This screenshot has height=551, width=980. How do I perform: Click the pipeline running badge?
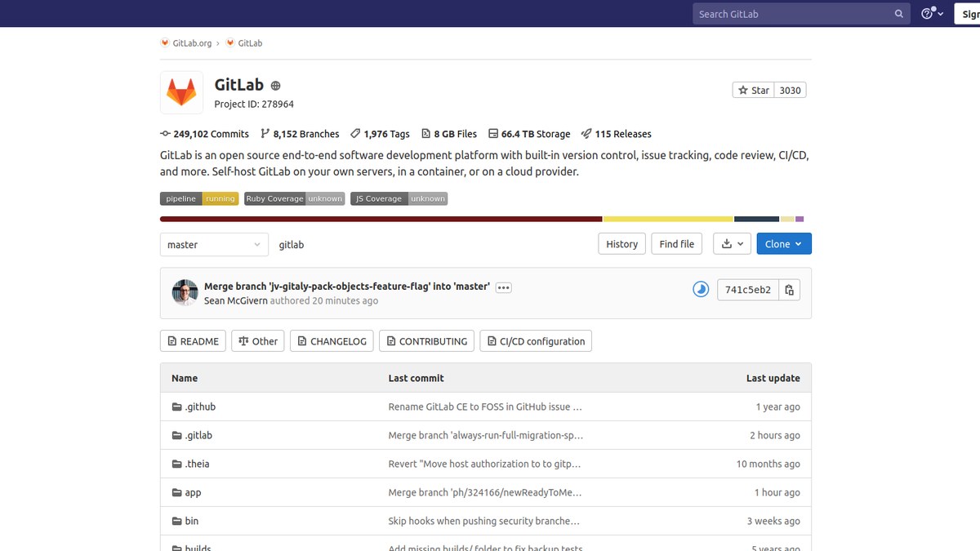(x=199, y=198)
